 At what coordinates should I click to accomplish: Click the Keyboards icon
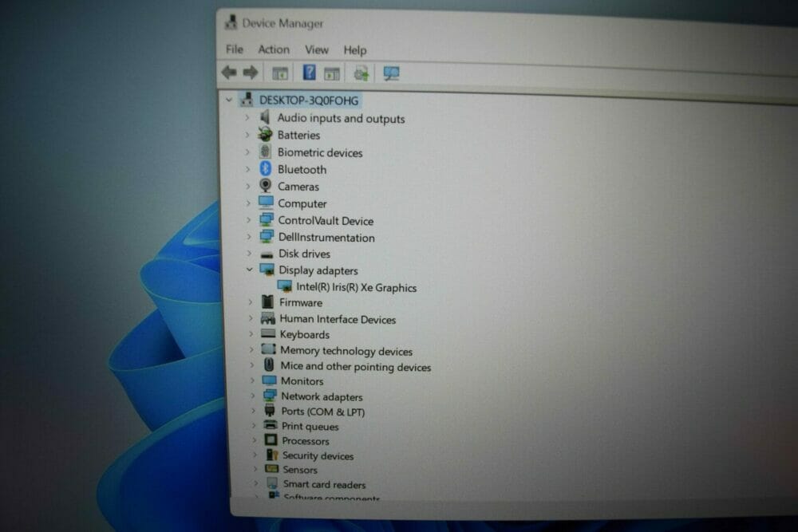point(268,333)
